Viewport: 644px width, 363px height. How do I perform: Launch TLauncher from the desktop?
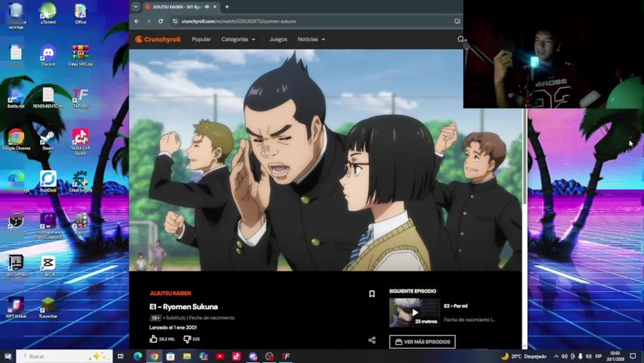point(48,308)
